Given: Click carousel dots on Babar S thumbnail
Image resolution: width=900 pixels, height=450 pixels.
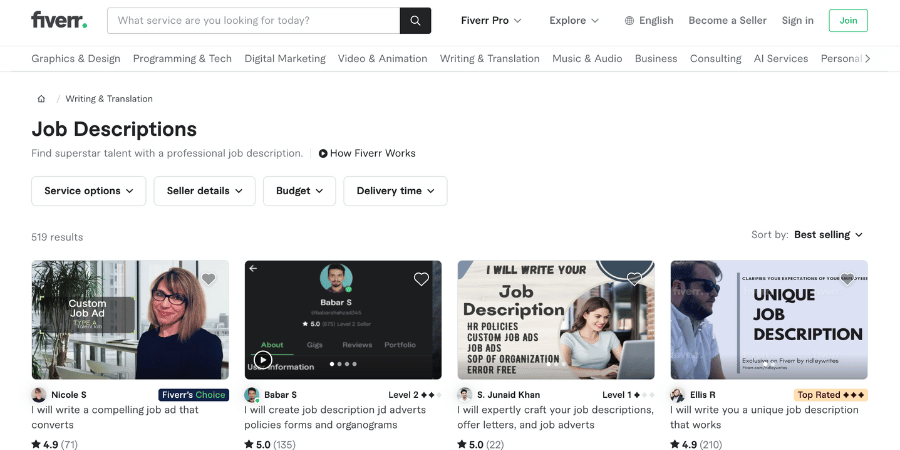Looking at the screenshot, I should (x=343, y=364).
